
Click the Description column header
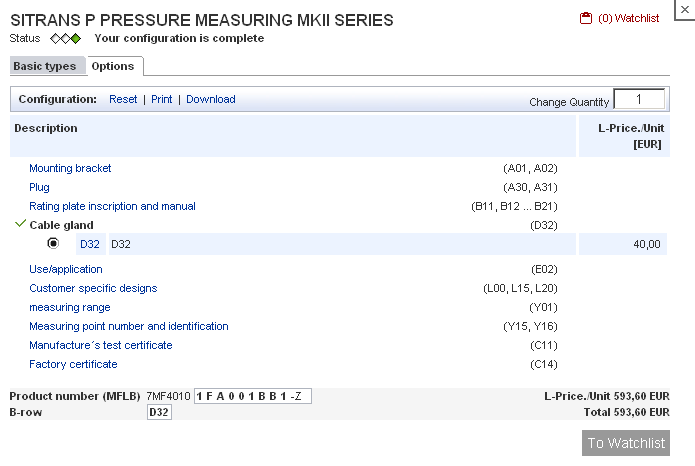point(293,136)
